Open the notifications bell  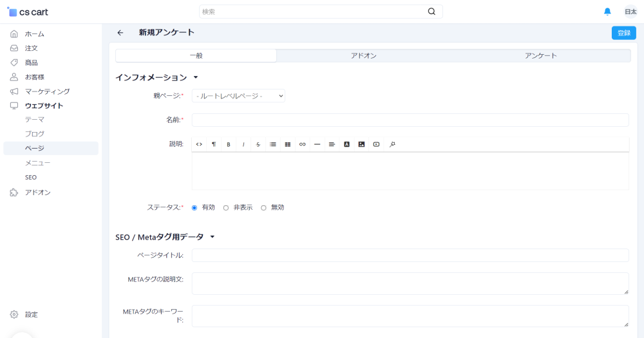(x=607, y=12)
